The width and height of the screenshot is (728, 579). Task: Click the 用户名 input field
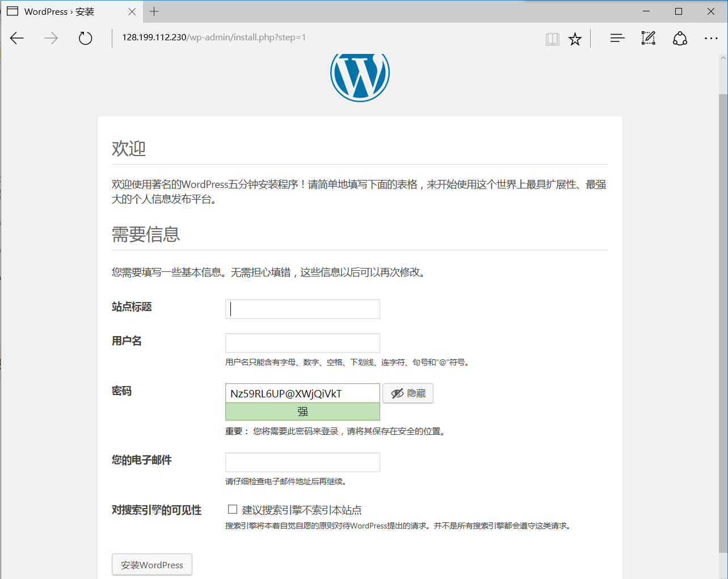point(302,343)
